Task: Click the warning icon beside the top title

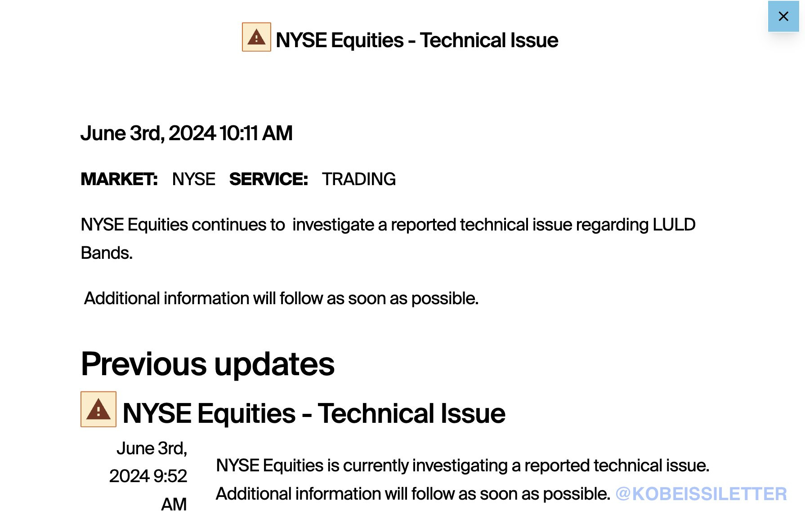Action: [x=256, y=37]
